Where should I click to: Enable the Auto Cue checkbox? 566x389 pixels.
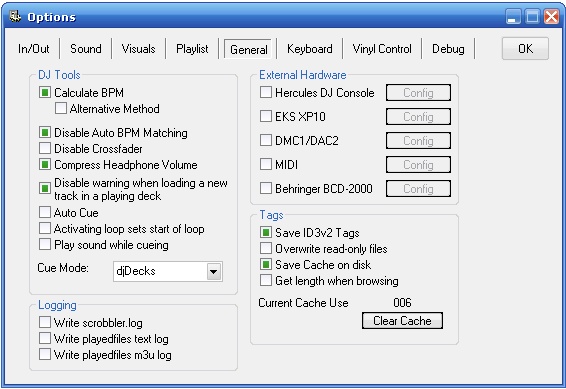45,212
